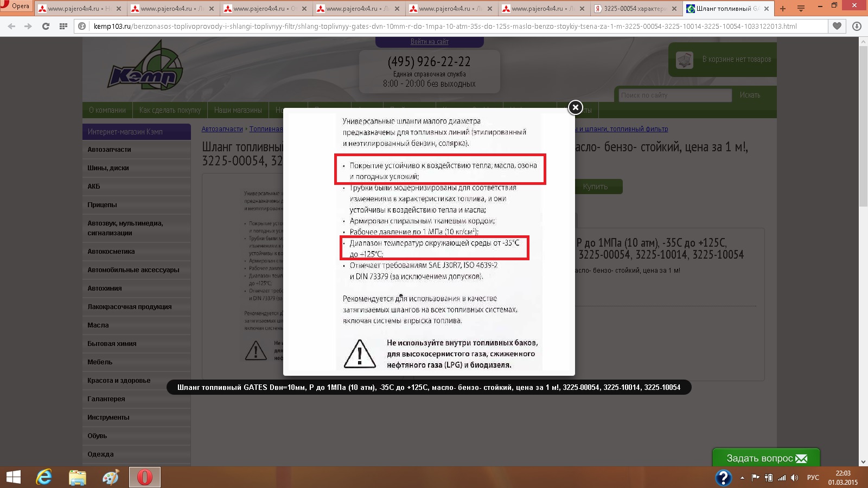Screen dimensions: 868x488
Task: Click the scrollbar down arrow
Action: click(x=863, y=462)
